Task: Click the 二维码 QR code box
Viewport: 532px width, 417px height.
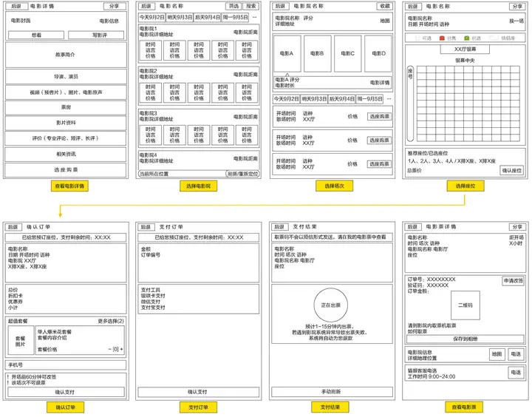Action: click(x=465, y=305)
